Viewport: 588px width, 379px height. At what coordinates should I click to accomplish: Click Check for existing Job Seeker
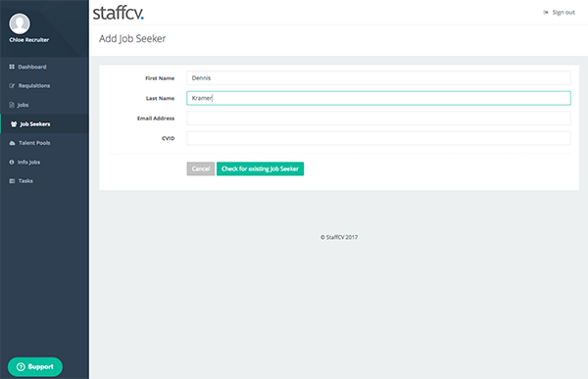click(261, 168)
